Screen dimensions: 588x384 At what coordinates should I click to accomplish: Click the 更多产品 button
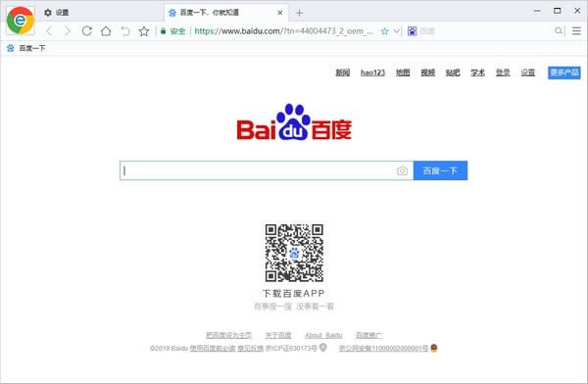coord(564,72)
